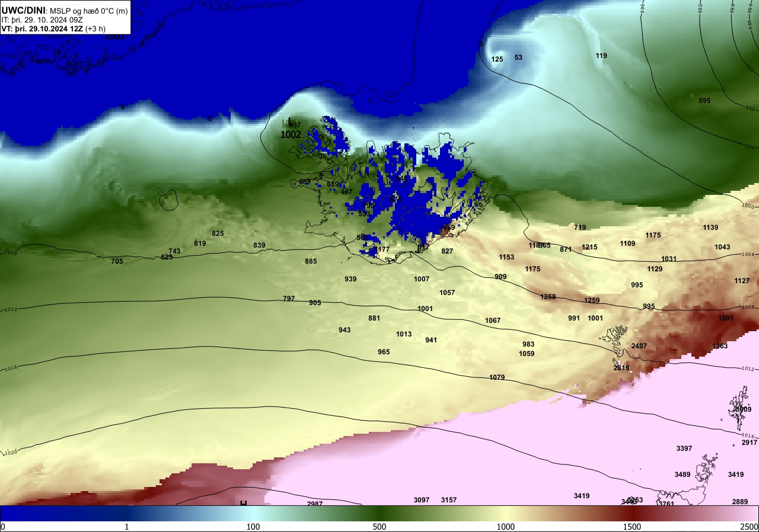This screenshot has height=532, width=759.
Task: Click the height value 885
Action: click(x=311, y=261)
